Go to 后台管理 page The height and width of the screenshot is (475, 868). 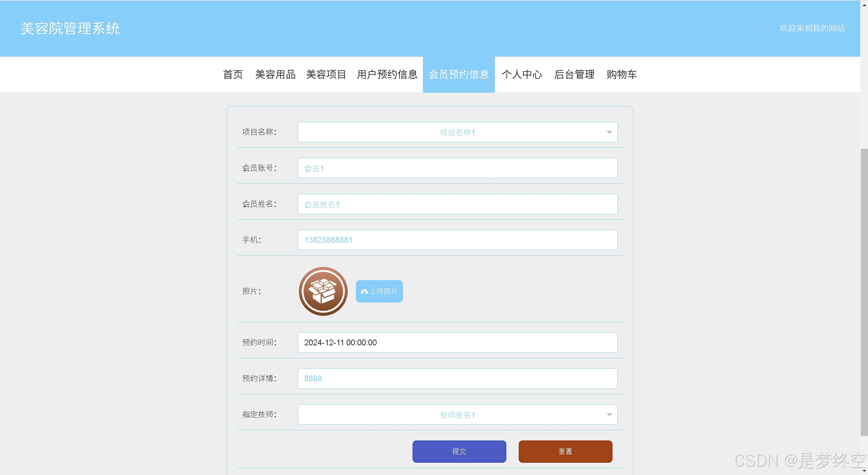point(574,74)
